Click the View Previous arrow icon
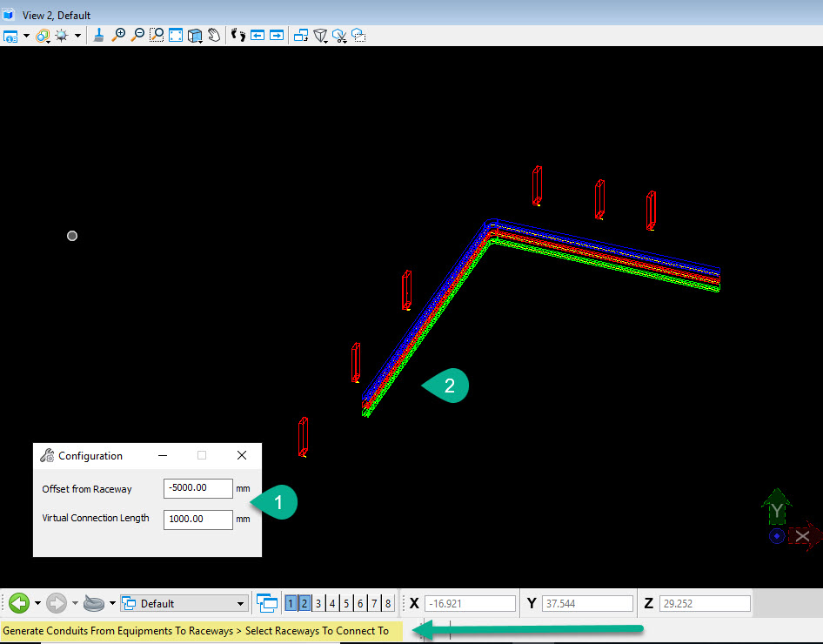This screenshot has width=823, height=644. click(256, 36)
